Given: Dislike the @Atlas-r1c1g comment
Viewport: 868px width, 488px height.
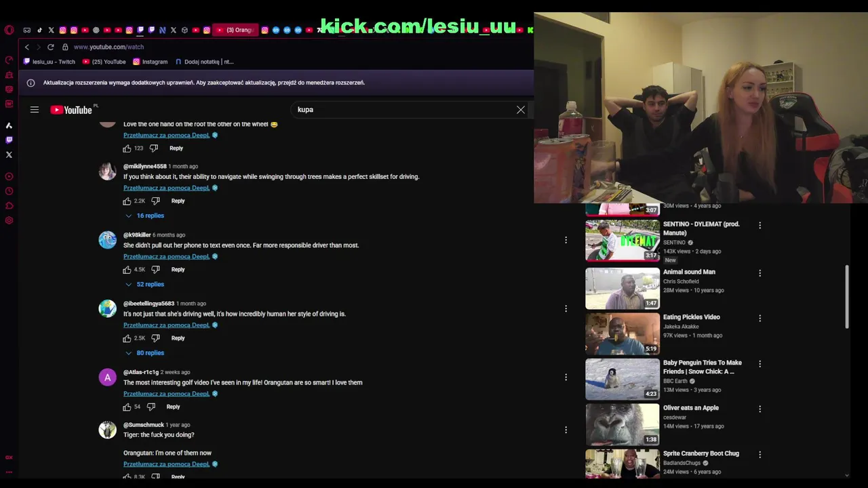Looking at the screenshot, I should pos(151,407).
